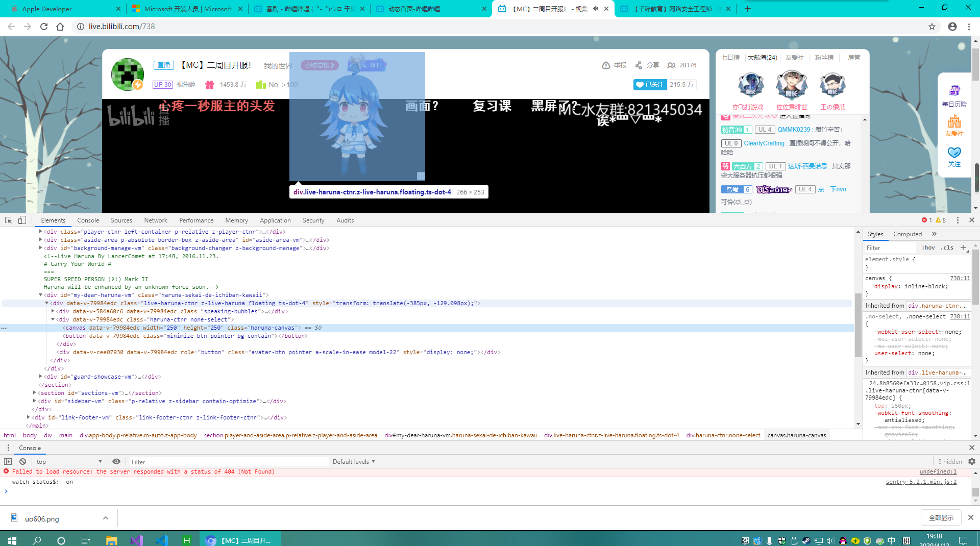Open console context 'top' dropdown
This screenshot has width=980, height=546.
click(x=69, y=461)
